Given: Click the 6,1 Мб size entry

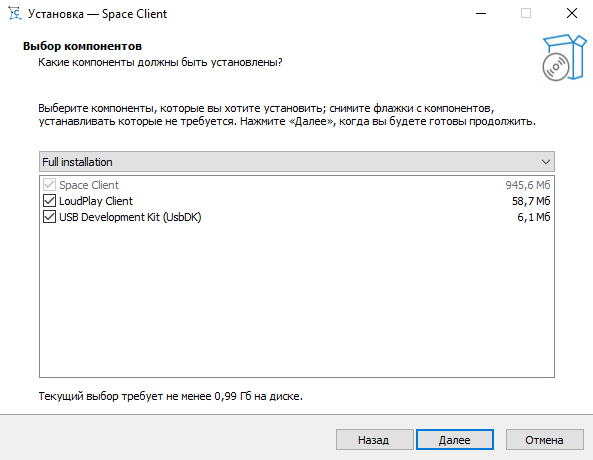Looking at the screenshot, I should (x=534, y=217).
